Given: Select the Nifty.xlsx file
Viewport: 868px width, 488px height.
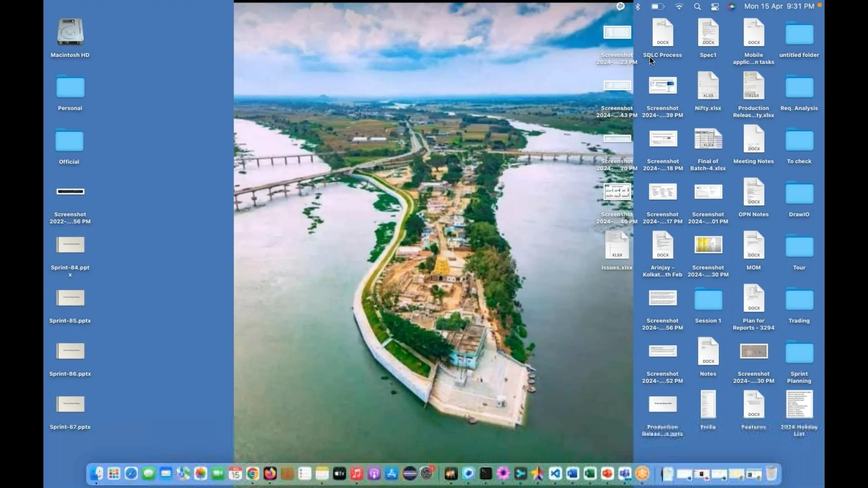Looking at the screenshot, I should tap(708, 91).
